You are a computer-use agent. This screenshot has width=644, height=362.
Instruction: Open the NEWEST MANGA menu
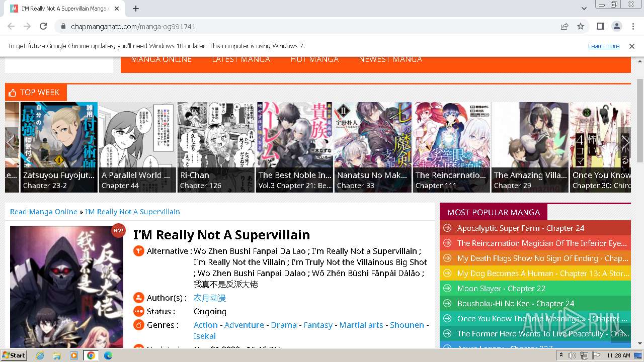tap(390, 59)
